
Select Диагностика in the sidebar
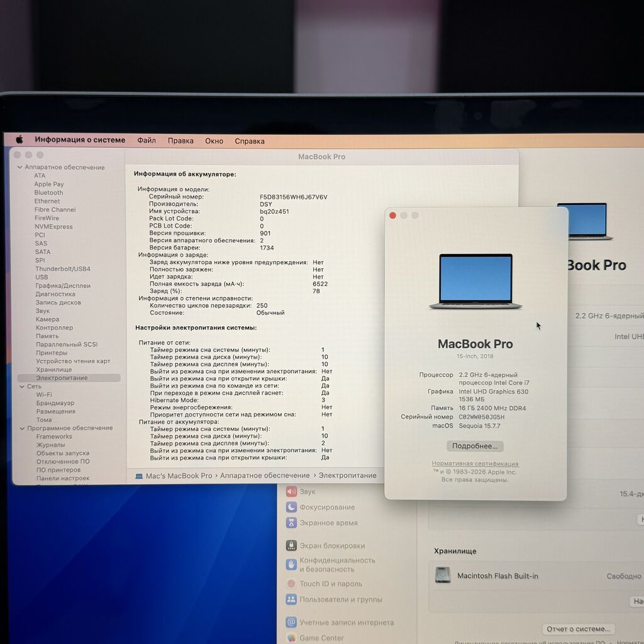55,294
